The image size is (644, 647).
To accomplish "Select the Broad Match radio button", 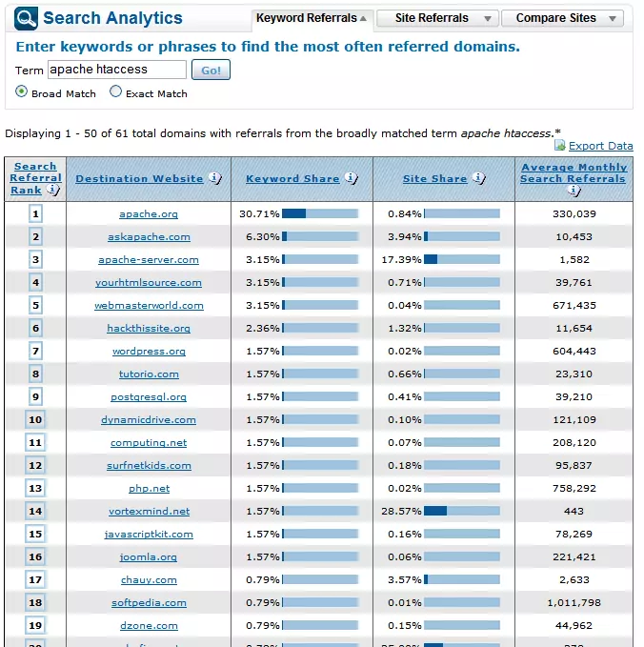I will tap(22, 92).
